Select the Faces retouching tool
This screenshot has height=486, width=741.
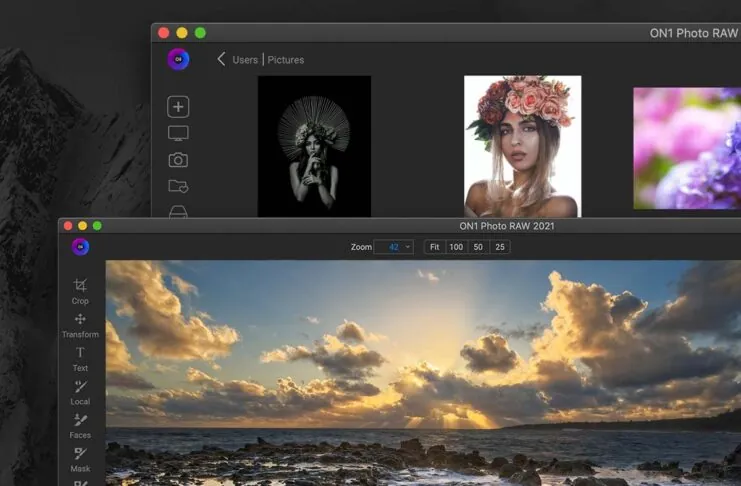(x=80, y=425)
